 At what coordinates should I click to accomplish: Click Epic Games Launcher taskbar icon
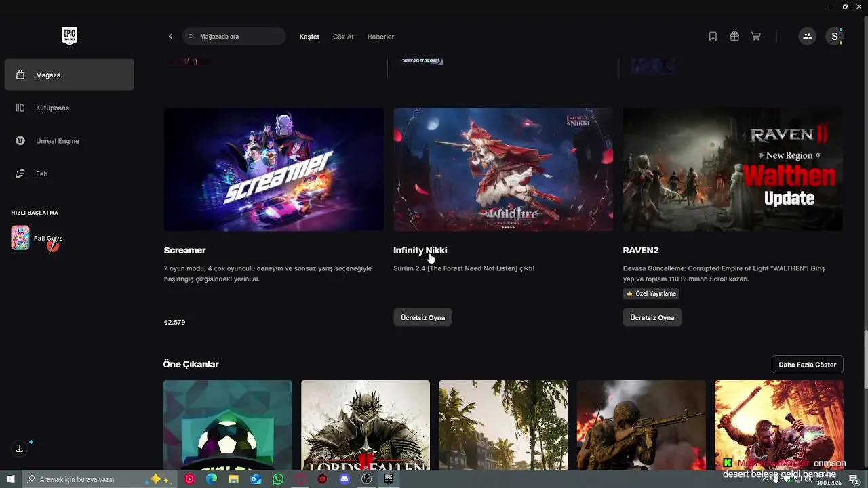[x=389, y=479]
